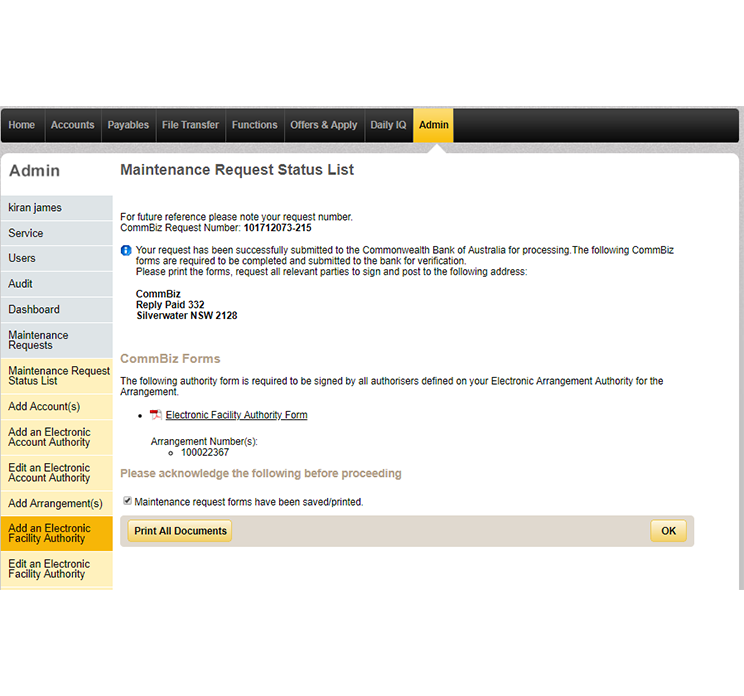Image resolution: width=744 pixels, height=696 pixels.
Task: Open the Electronic Facility Authority Form link
Action: pyautogui.click(x=236, y=415)
